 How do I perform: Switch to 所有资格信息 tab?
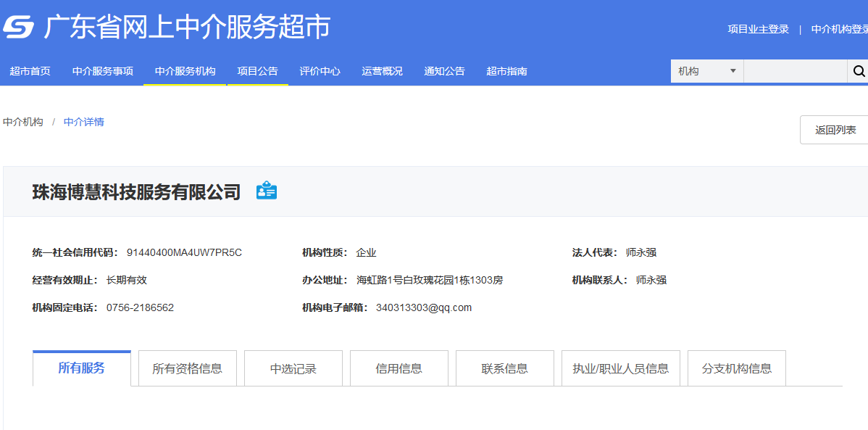(x=187, y=368)
